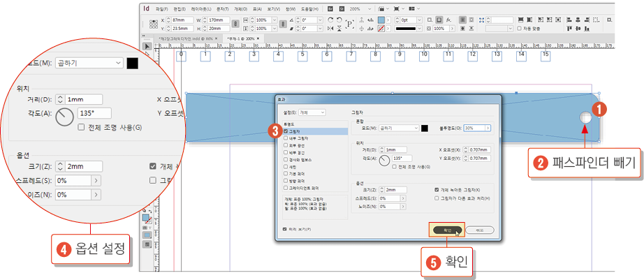Enable the 외부 광선 (Outer Glow) checkbox
Image resolution: width=644 pixels, height=280 pixels.
tap(286, 145)
